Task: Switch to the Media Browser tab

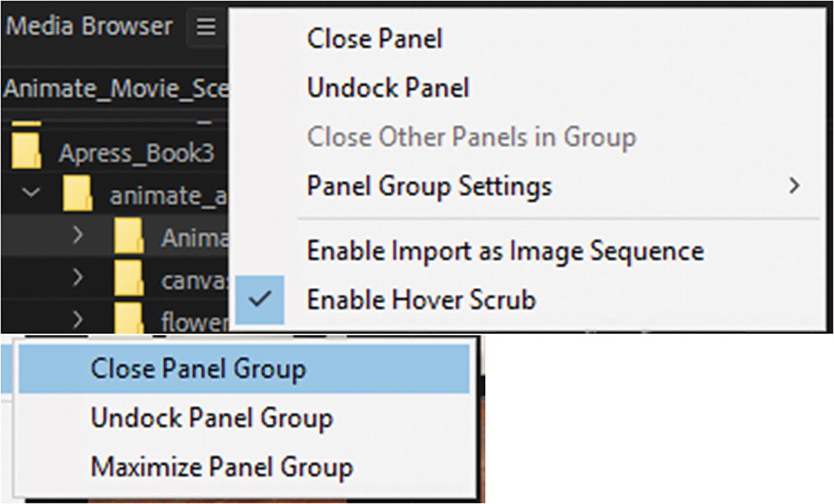Action: (89, 26)
